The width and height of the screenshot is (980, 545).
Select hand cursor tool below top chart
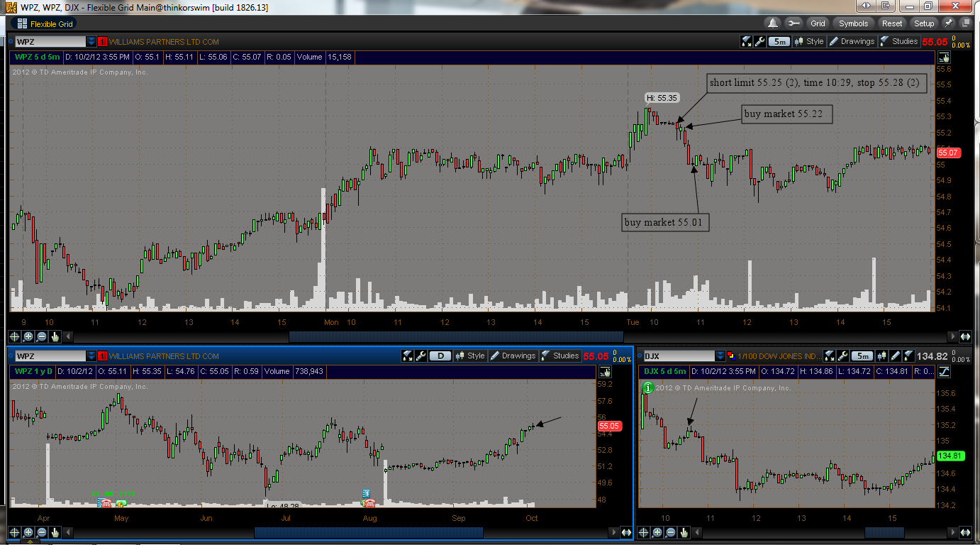click(x=55, y=336)
